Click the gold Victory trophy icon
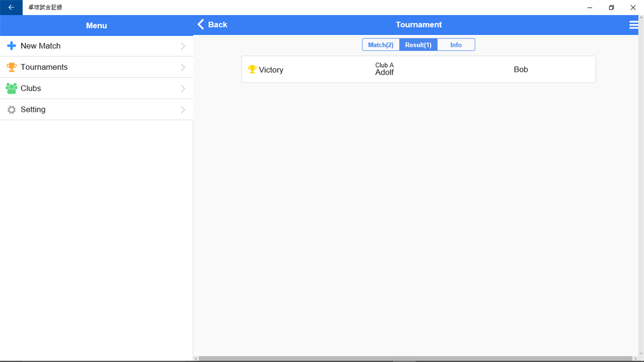The height and width of the screenshot is (362, 644). pyautogui.click(x=252, y=69)
